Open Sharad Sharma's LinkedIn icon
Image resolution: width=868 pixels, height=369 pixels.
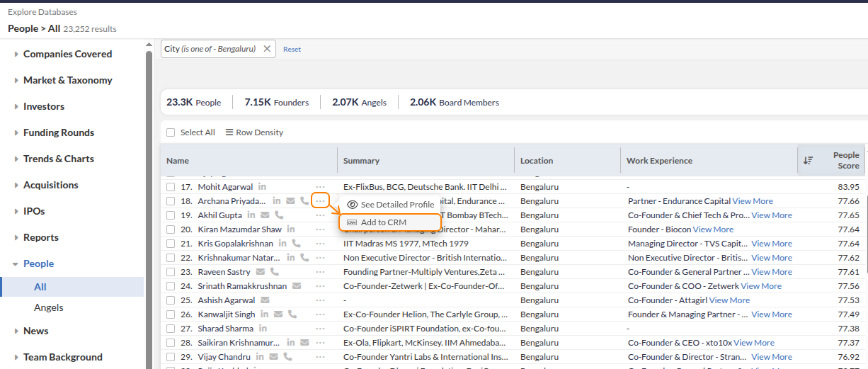263,329
